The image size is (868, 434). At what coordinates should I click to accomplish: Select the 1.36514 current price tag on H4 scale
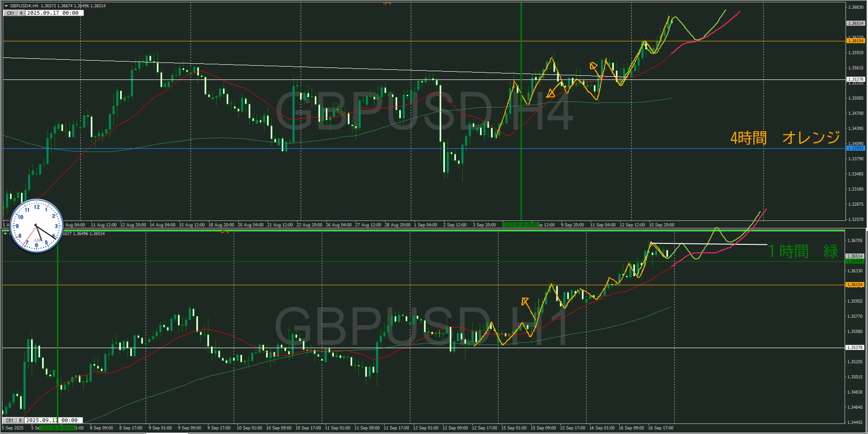[x=855, y=23]
